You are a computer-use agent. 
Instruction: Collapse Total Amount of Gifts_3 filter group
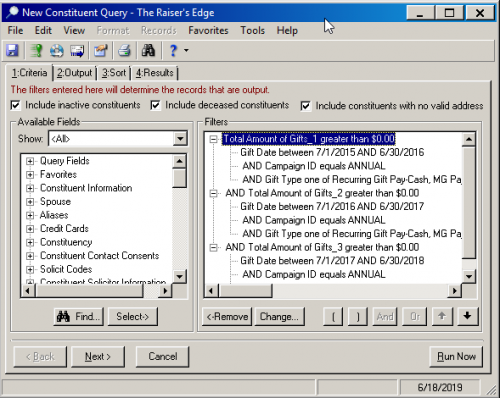[213, 248]
